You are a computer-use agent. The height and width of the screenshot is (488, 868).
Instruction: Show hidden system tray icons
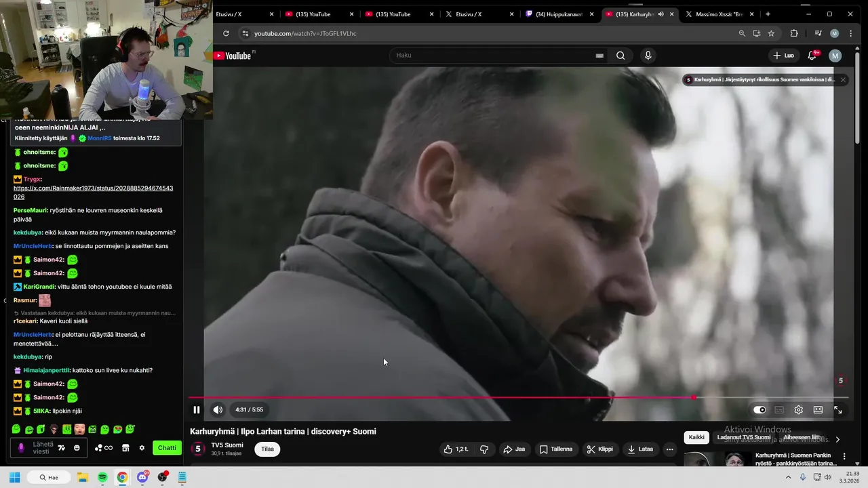coord(789,477)
